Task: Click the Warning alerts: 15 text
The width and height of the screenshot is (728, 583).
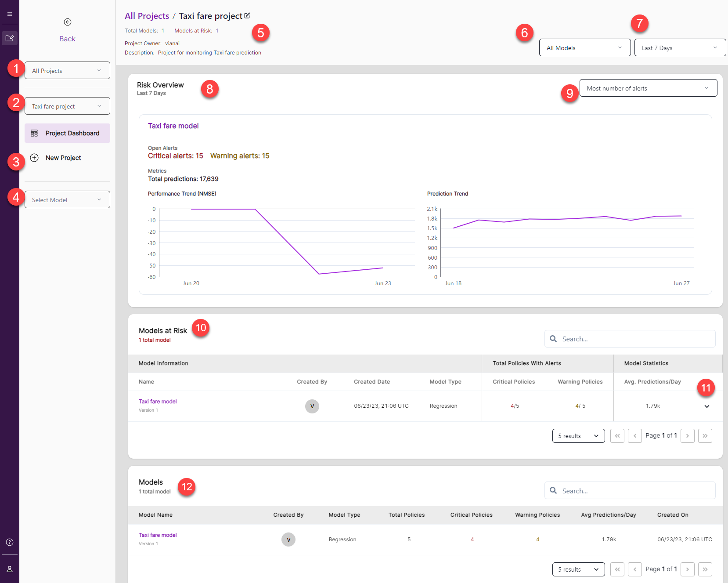Action: (240, 156)
